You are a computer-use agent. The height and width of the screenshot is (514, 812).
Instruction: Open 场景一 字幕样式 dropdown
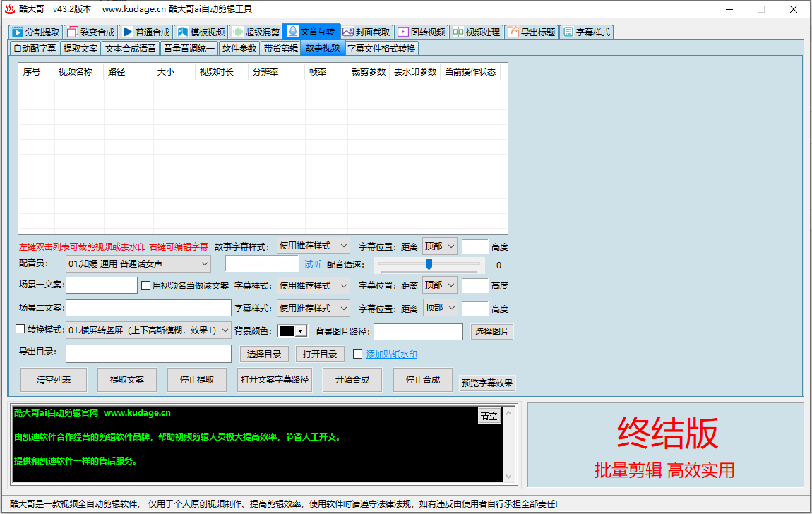[314, 285]
